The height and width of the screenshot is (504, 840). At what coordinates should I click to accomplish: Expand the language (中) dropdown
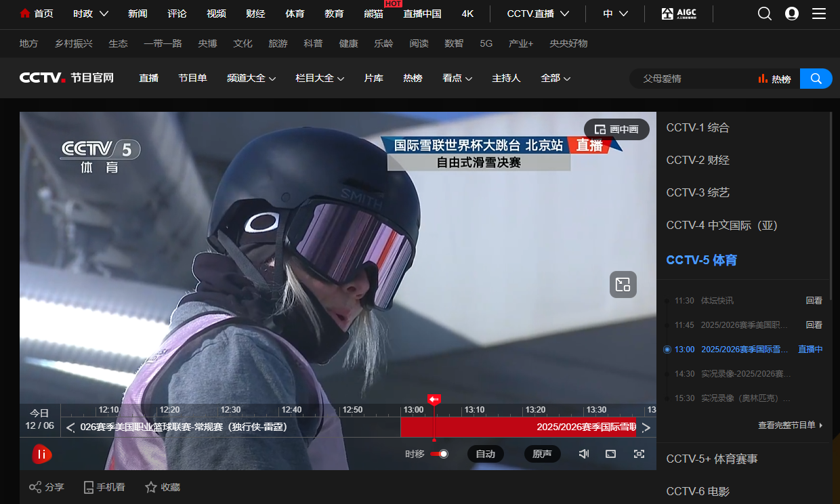[615, 14]
